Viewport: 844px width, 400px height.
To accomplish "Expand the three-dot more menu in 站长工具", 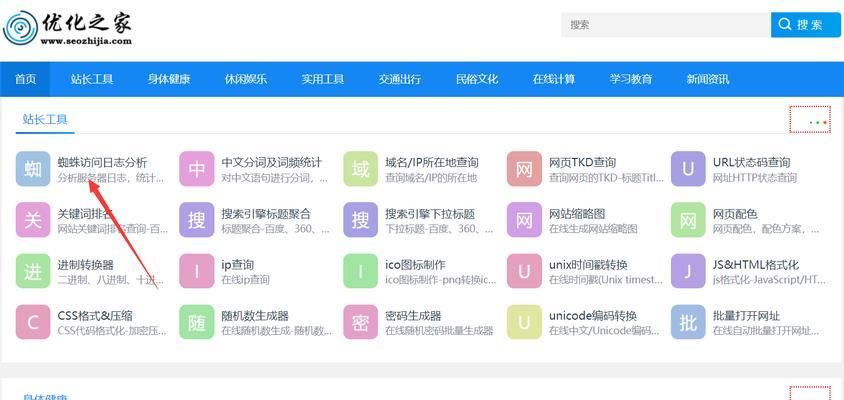I will click(809, 121).
